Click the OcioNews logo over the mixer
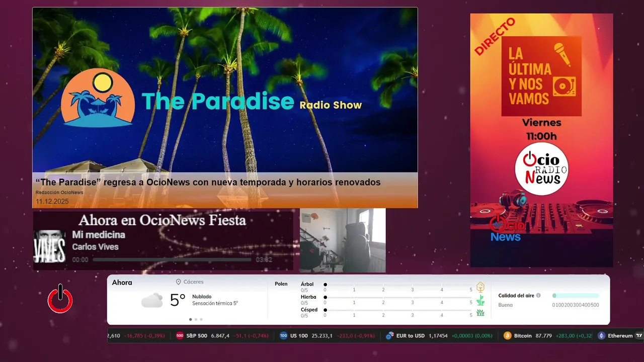Image resolution: width=644 pixels, height=362 pixels. [506, 228]
